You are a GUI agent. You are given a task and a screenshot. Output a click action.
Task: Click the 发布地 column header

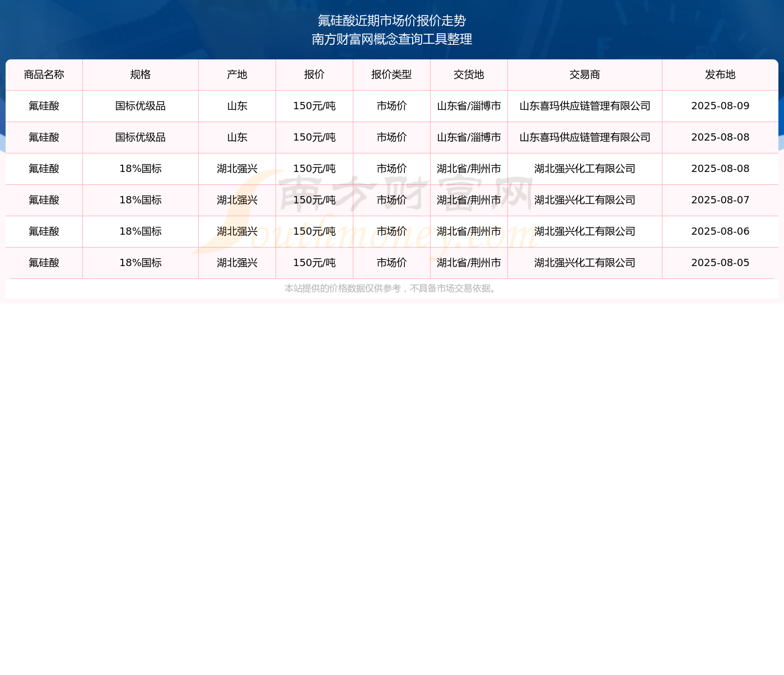(721, 75)
